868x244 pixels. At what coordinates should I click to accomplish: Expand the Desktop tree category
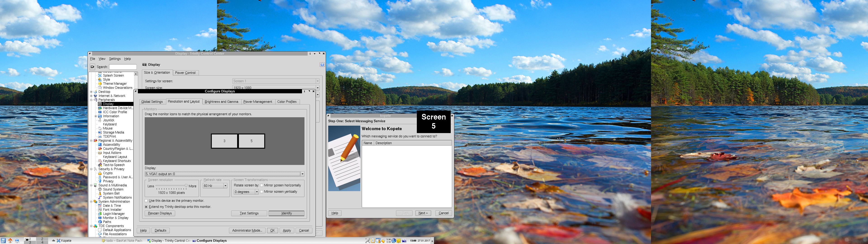91,92
